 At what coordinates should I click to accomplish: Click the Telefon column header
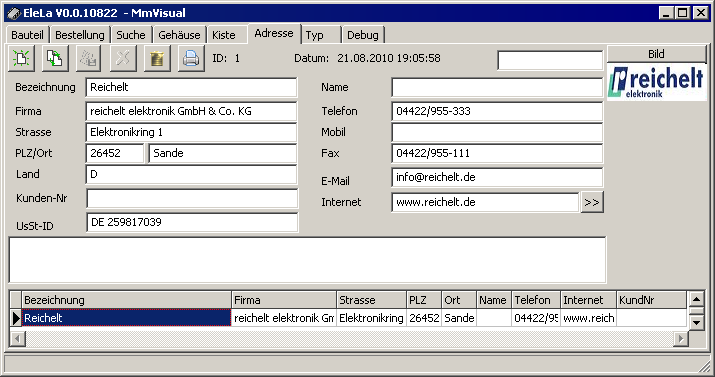click(x=537, y=300)
